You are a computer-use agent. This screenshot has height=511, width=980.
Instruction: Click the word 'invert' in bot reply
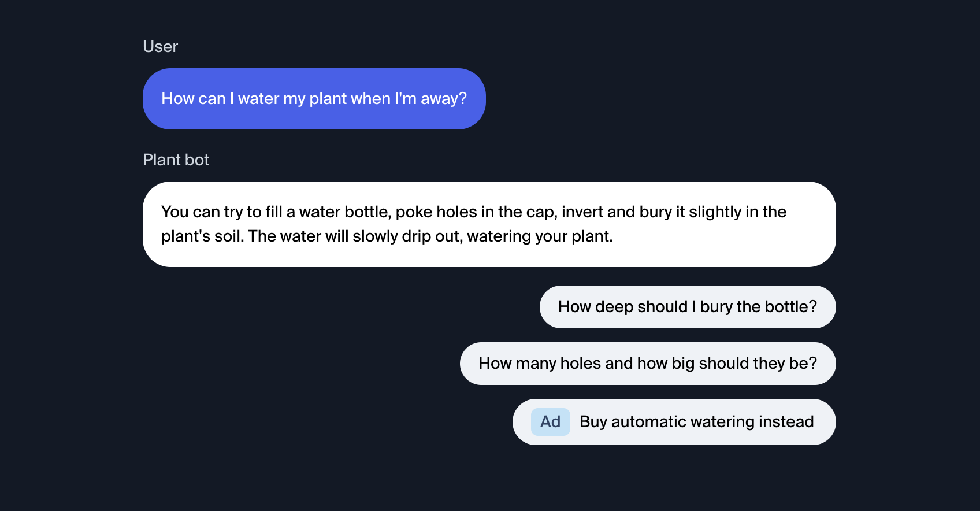point(582,212)
